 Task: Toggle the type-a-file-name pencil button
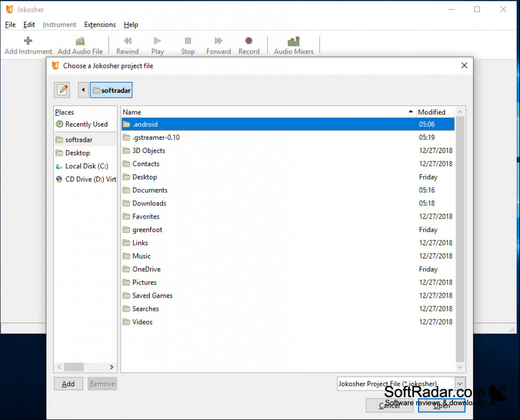tap(62, 90)
